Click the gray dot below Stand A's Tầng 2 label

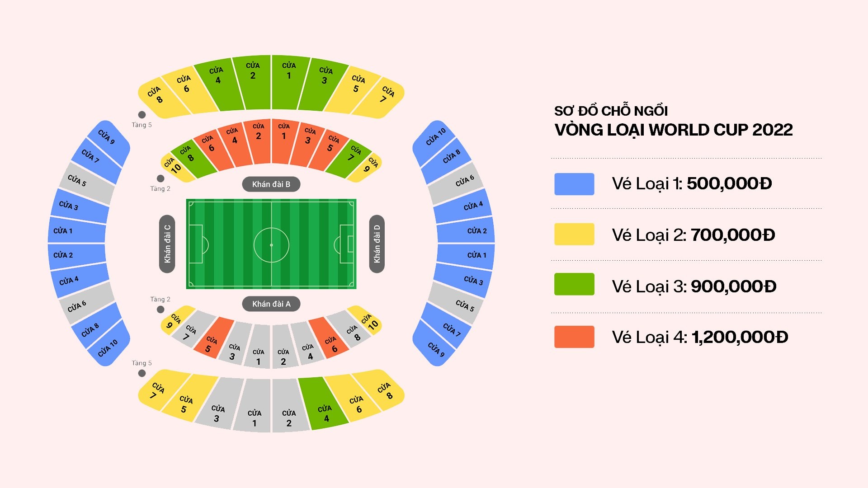tap(160, 310)
